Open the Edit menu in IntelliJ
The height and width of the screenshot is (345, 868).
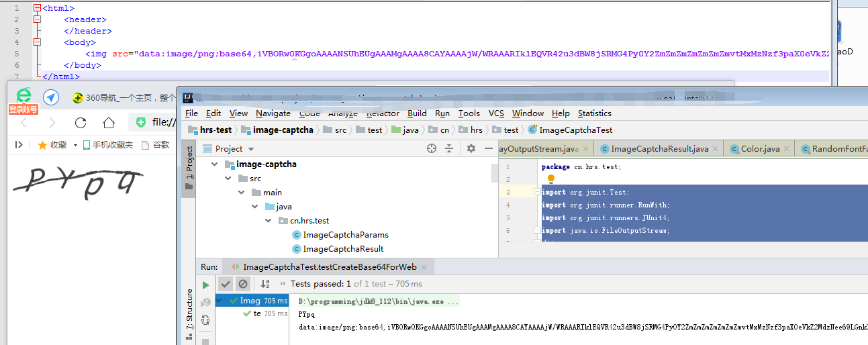213,113
